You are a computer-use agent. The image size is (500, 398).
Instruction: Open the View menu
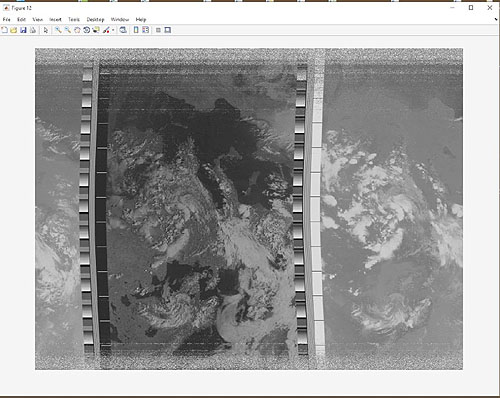(x=37, y=19)
